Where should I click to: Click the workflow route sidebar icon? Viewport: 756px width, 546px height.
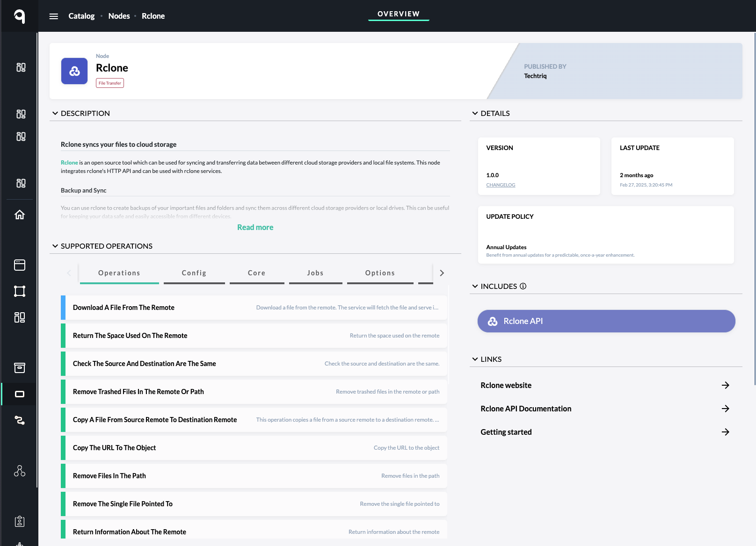click(20, 420)
